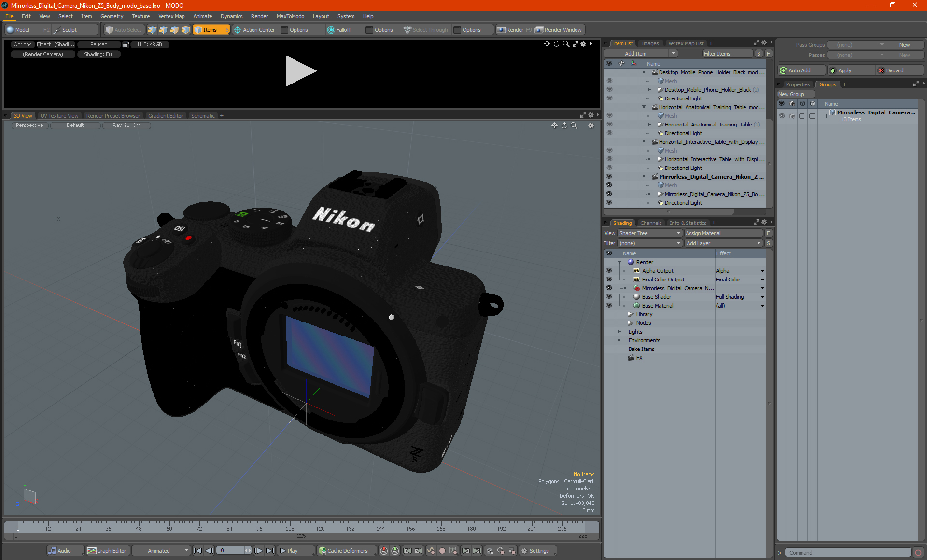Switch to the Channels tab

coord(650,223)
